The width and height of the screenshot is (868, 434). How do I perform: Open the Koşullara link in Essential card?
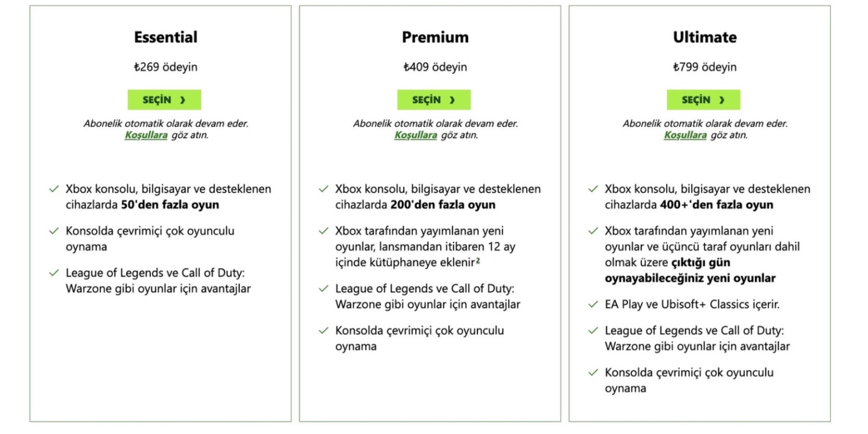tap(146, 135)
